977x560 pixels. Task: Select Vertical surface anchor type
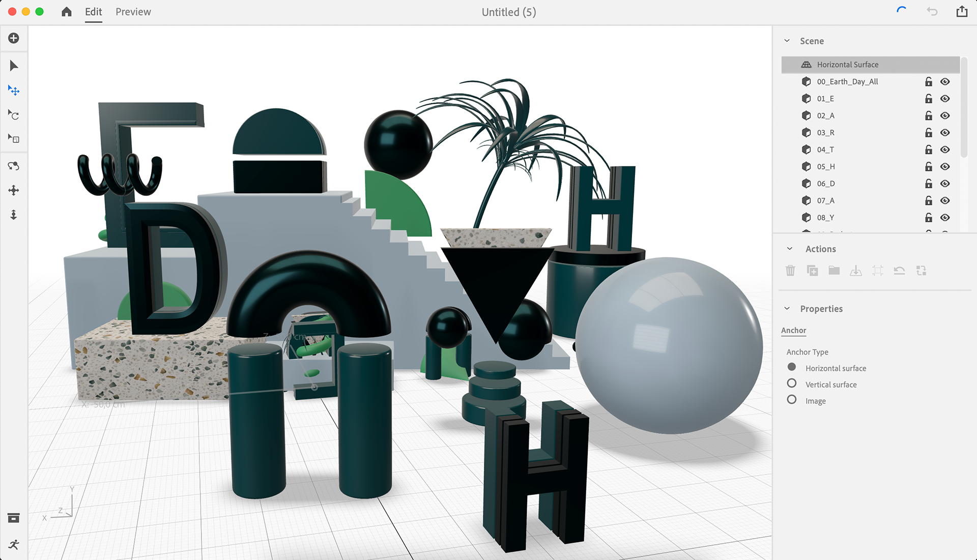tap(792, 384)
